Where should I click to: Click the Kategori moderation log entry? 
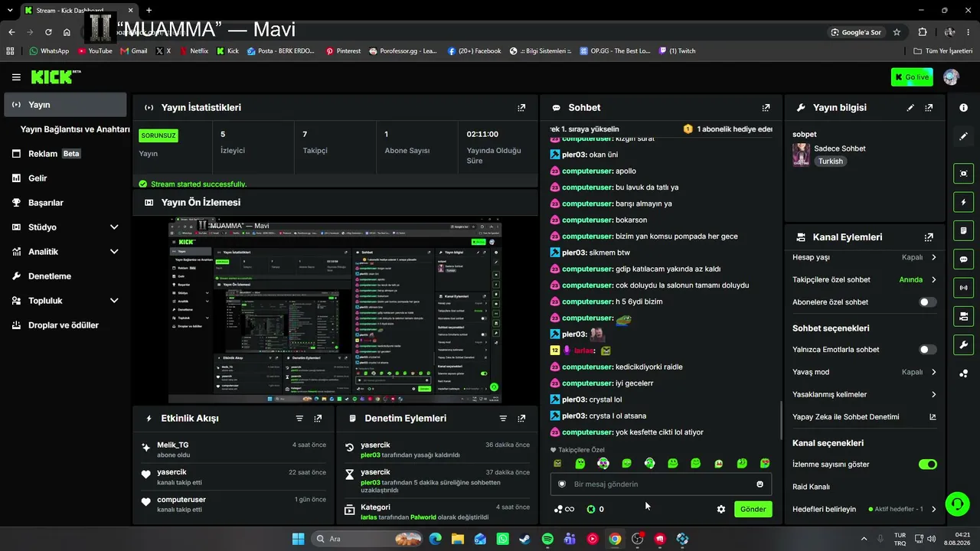coord(436,511)
